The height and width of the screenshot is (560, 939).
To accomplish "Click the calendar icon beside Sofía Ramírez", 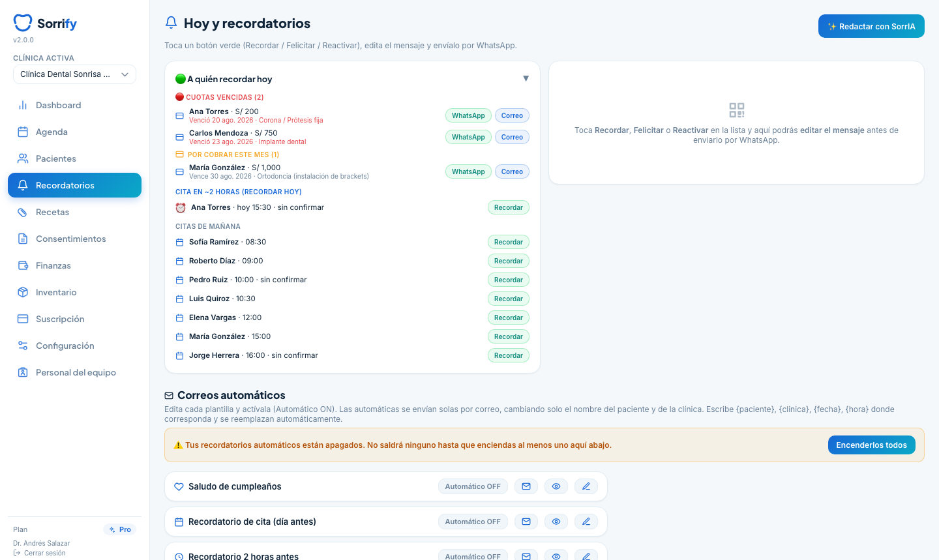I will click(x=180, y=243).
